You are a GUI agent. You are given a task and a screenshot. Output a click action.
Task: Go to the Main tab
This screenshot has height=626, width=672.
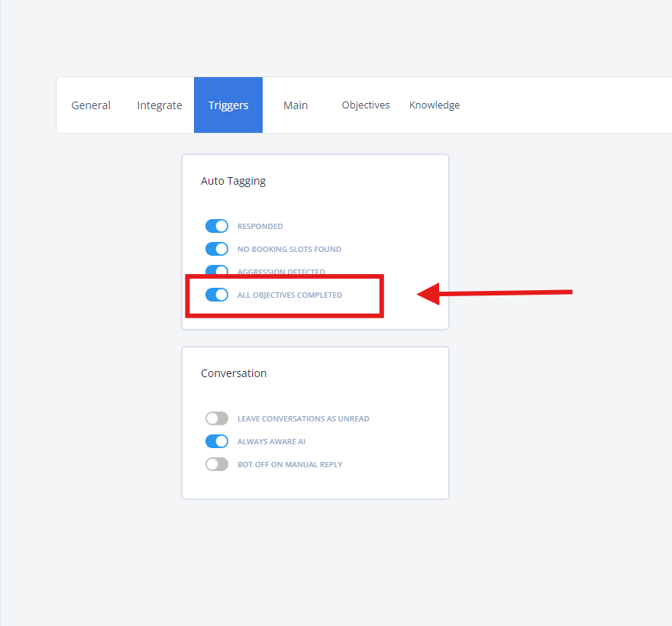[296, 105]
